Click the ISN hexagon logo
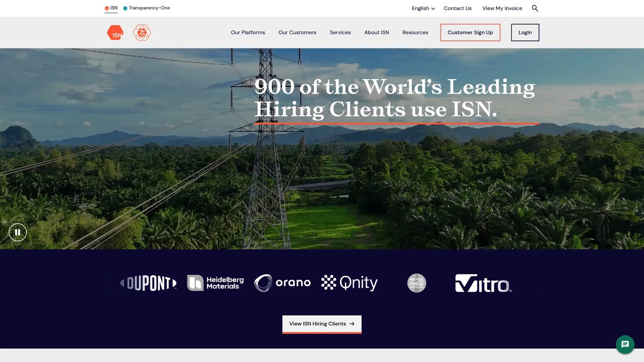Image resolution: width=644 pixels, height=362 pixels. click(x=115, y=33)
